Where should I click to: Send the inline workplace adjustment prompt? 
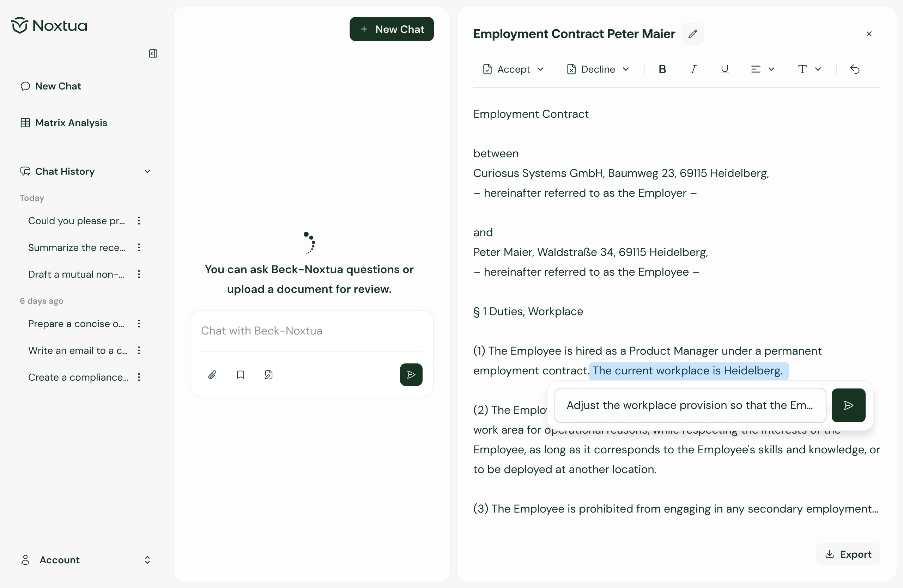click(848, 405)
